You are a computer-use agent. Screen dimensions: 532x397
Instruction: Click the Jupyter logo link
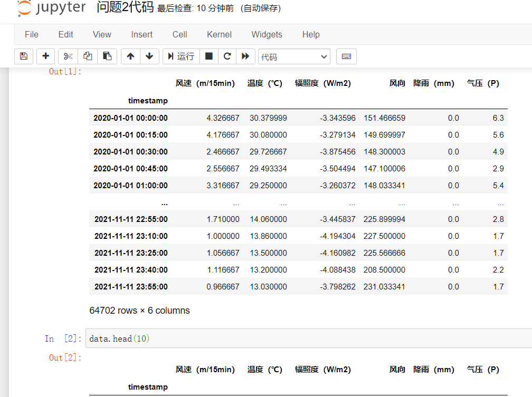[x=51, y=8]
